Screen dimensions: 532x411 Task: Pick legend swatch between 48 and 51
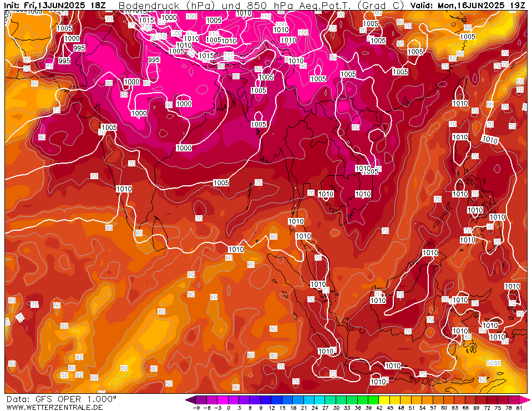(x=406, y=400)
